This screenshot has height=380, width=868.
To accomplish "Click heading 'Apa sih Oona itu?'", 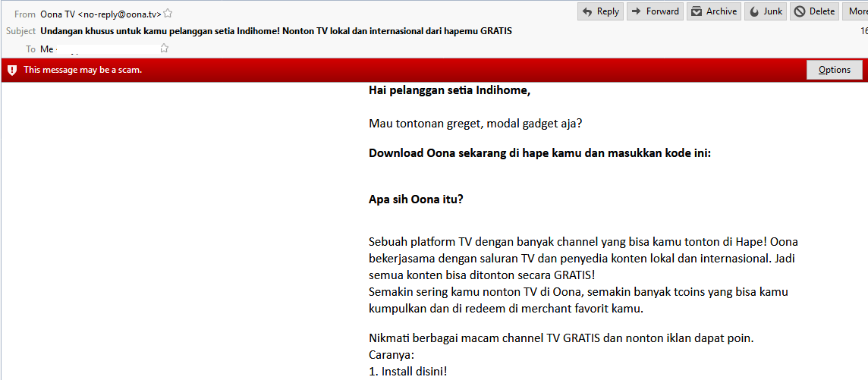I will pyautogui.click(x=416, y=199).
